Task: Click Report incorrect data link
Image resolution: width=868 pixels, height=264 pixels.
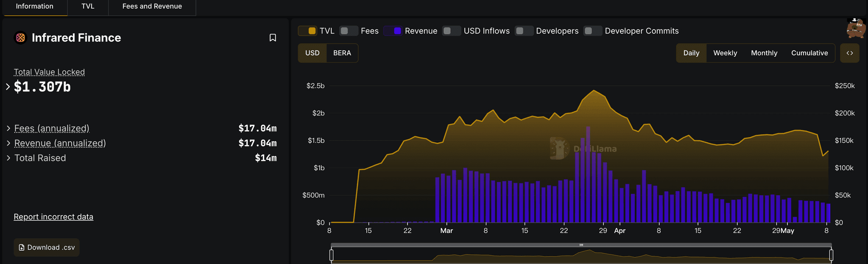Action: [x=53, y=217]
